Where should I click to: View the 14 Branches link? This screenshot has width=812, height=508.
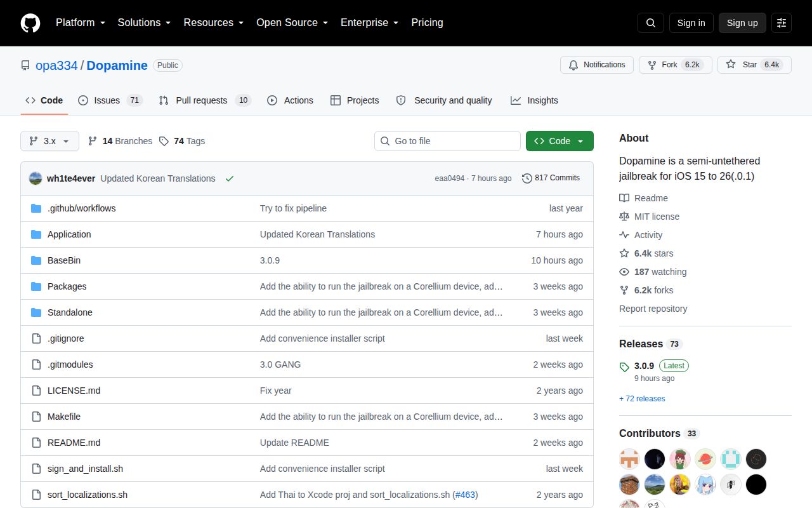click(x=120, y=141)
